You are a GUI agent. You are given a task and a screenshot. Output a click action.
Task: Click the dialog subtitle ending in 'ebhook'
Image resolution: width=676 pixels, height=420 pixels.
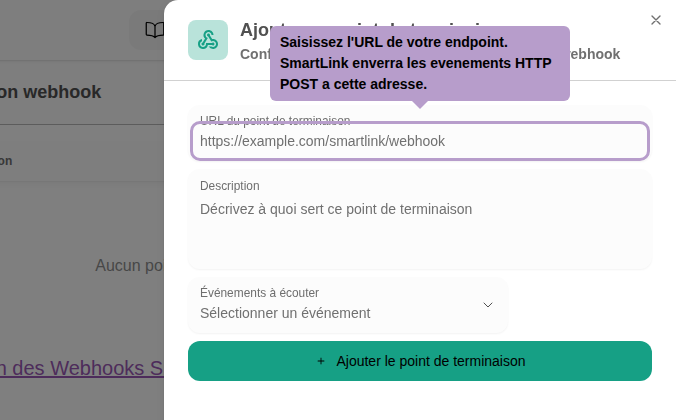595,54
